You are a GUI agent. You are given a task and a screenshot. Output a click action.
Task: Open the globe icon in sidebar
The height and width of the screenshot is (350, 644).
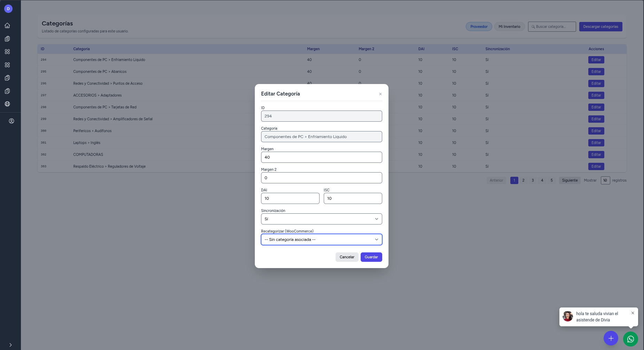pyautogui.click(x=7, y=104)
